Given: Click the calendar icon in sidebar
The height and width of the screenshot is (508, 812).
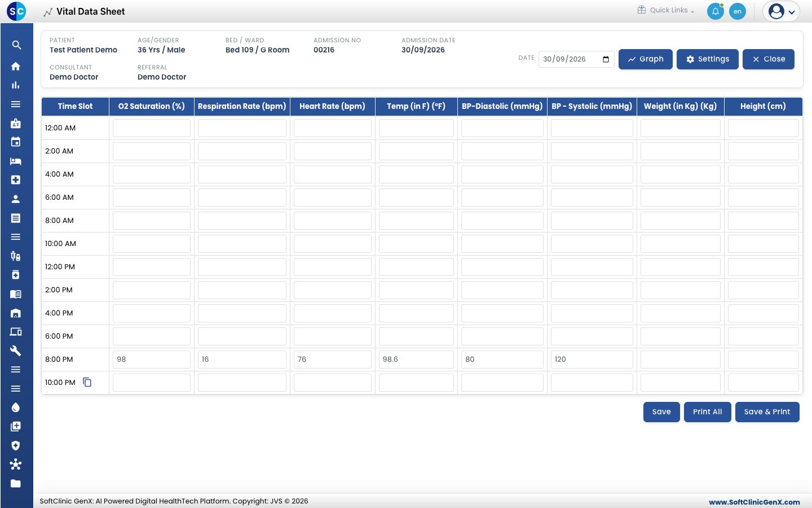Looking at the screenshot, I should coord(16,142).
